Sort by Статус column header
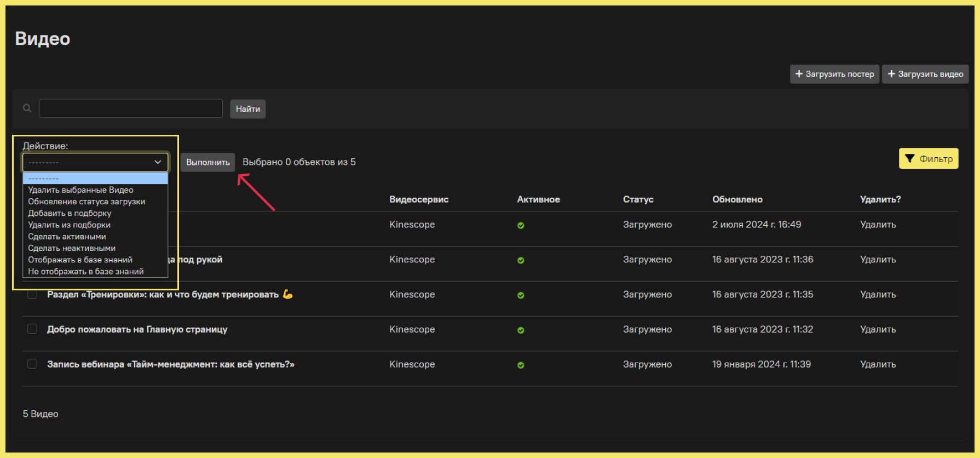980x458 pixels. pyautogui.click(x=638, y=199)
